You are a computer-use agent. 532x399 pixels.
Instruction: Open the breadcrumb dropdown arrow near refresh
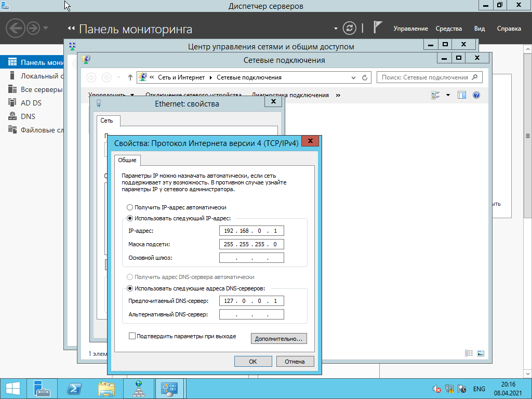pyautogui.click(x=336, y=29)
